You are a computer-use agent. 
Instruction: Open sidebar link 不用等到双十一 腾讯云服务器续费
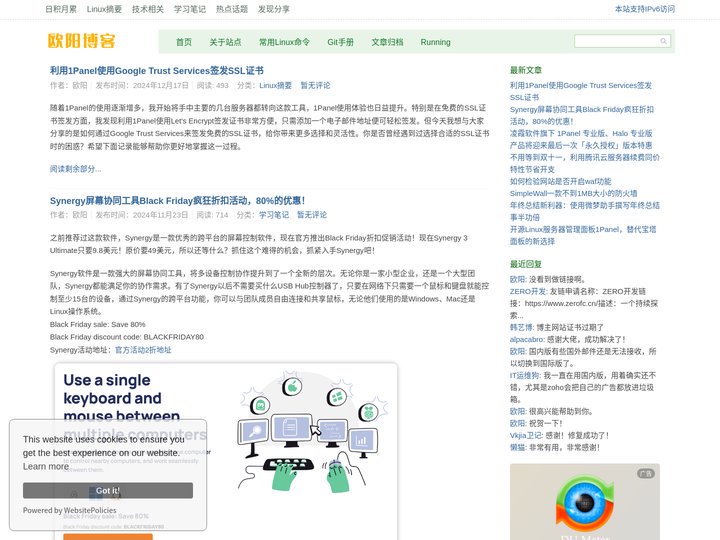tap(585, 163)
